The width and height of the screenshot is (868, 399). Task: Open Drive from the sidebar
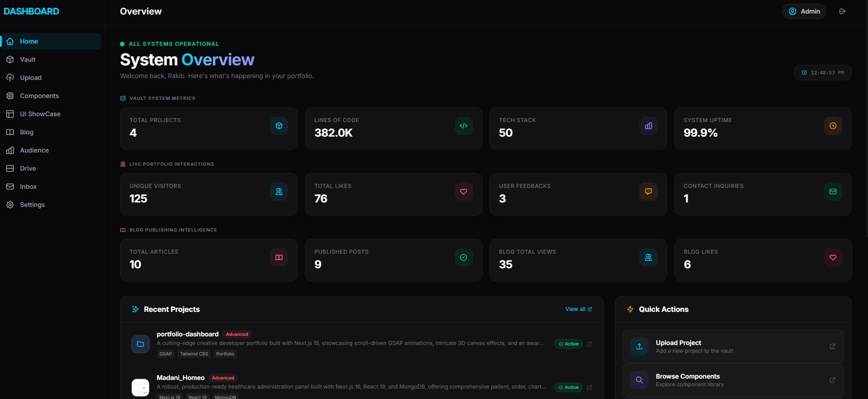point(51,168)
